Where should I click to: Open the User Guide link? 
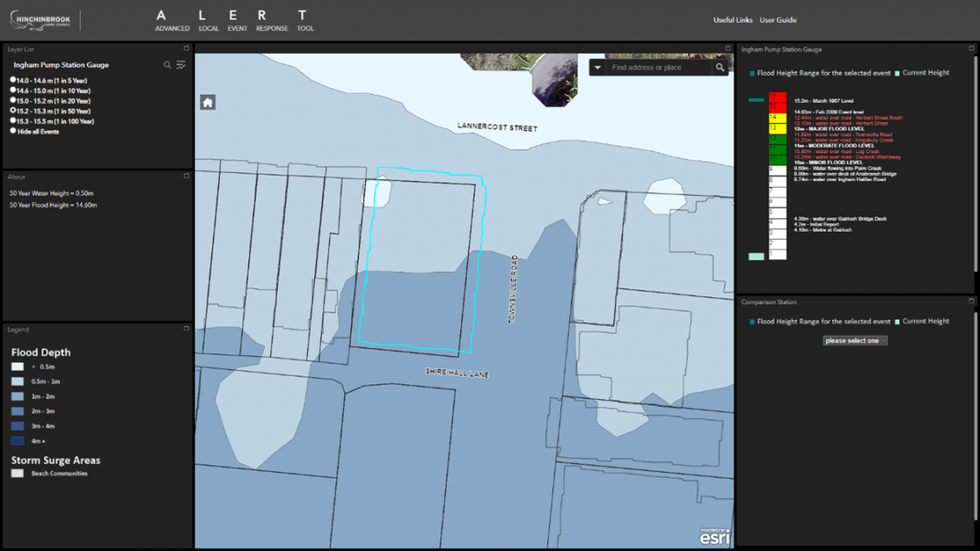tap(777, 20)
